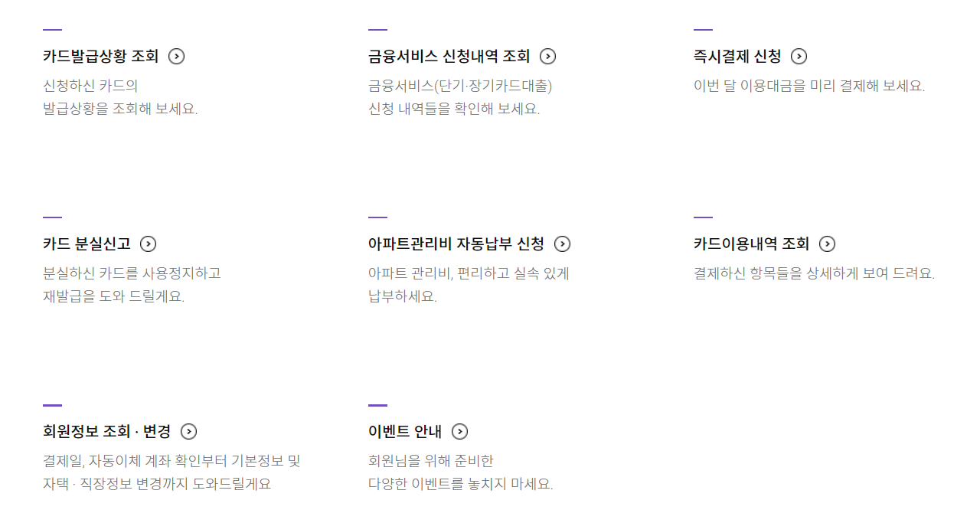Click the arrow icon beside 금융서비스 신청내역 조회
Viewport: 980px width, 523px height.
click(x=547, y=56)
